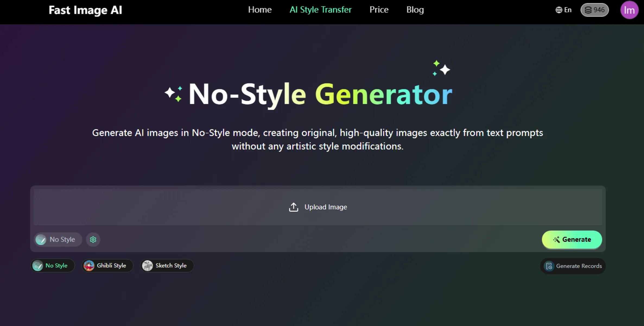This screenshot has height=326, width=644.
Task: Click the upload arrow icon
Action: 293,207
